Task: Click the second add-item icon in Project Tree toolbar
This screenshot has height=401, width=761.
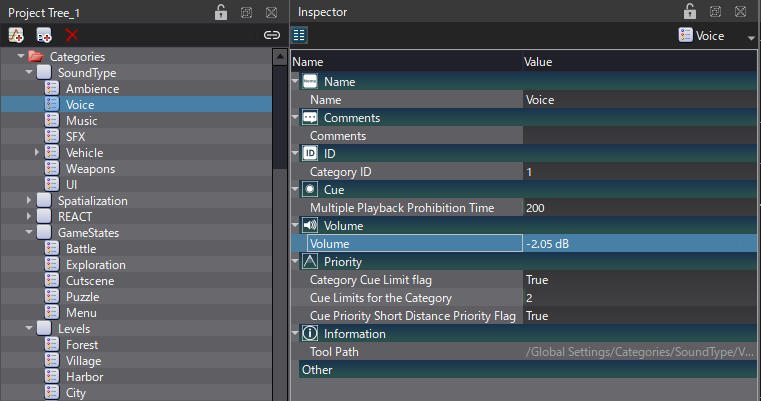Action: [x=44, y=35]
